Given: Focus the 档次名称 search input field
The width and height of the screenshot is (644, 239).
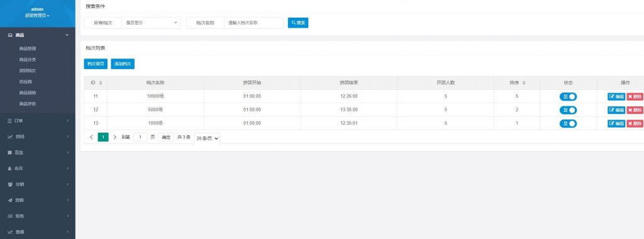Looking at the screenshot, I should pos(254,23).
